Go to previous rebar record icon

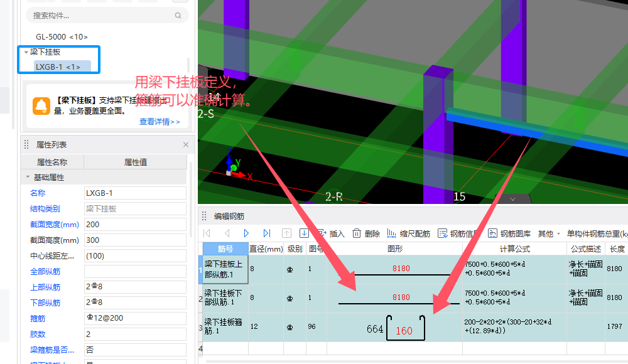pos(227,233)
